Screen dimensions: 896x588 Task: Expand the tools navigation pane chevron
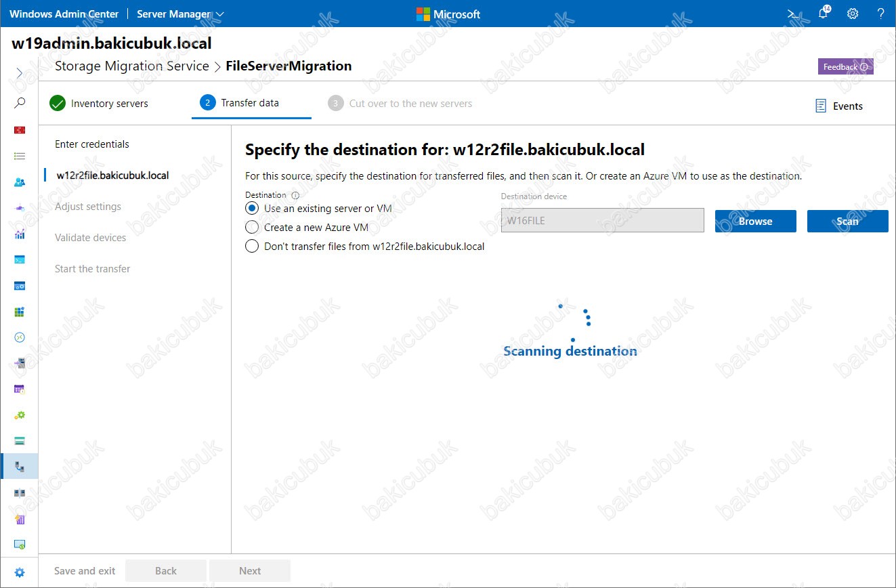click(20, 72)
